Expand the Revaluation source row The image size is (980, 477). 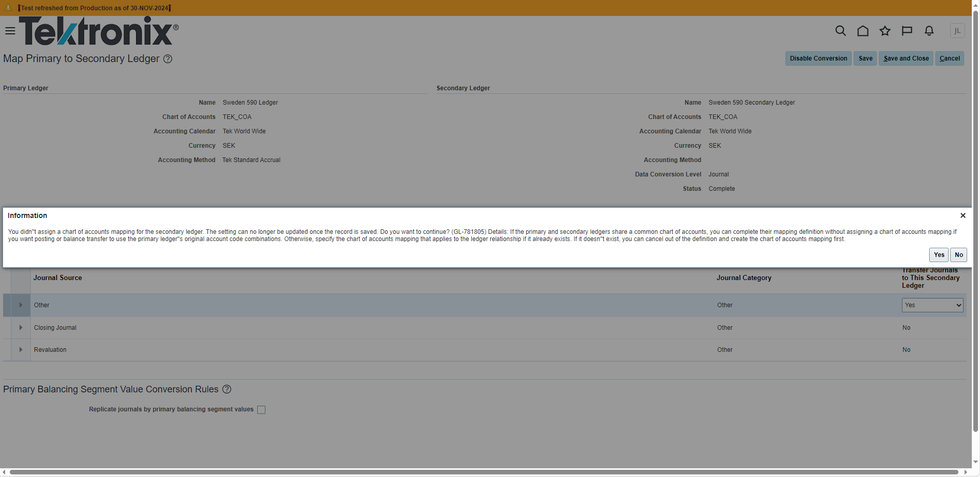(20, 349)
